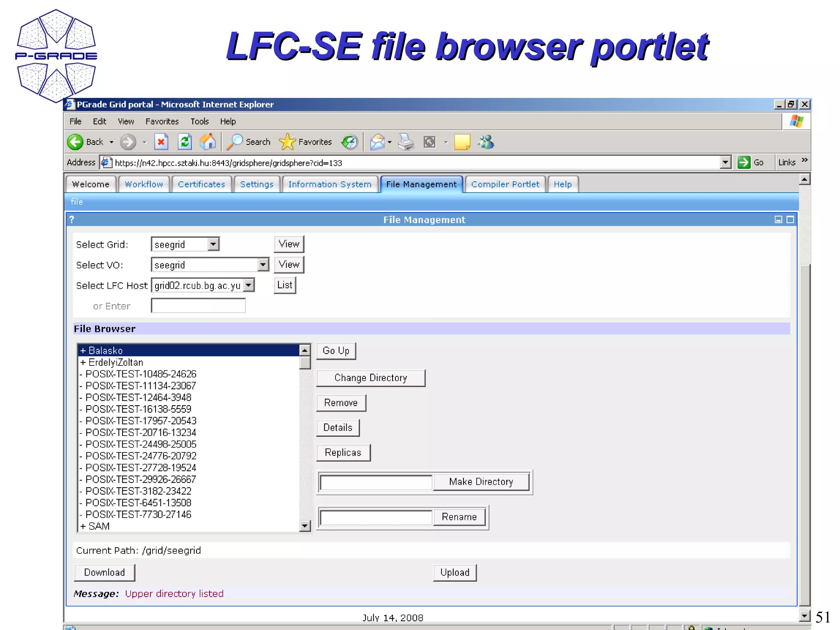Click the Remove button

[341, 403]
